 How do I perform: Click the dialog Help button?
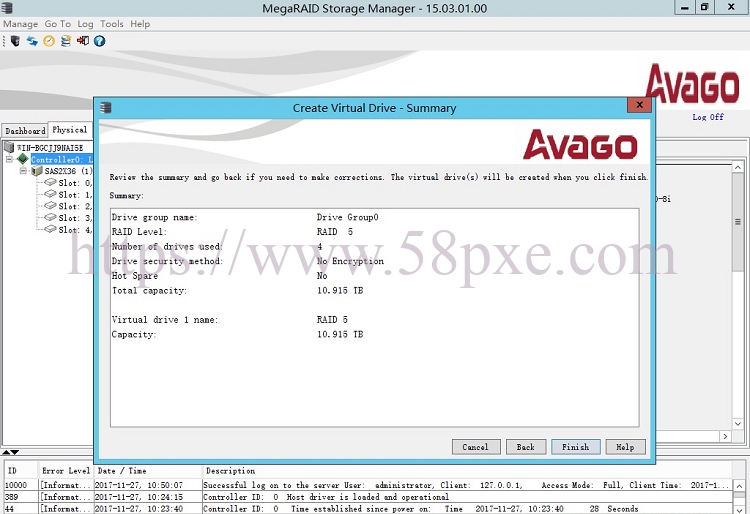point(625,447)
